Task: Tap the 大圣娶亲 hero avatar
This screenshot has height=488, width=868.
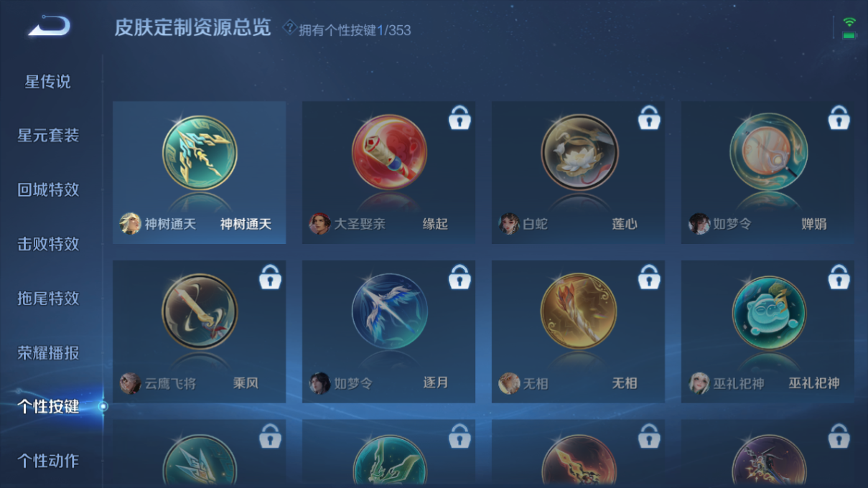Action: coord(319,224)
